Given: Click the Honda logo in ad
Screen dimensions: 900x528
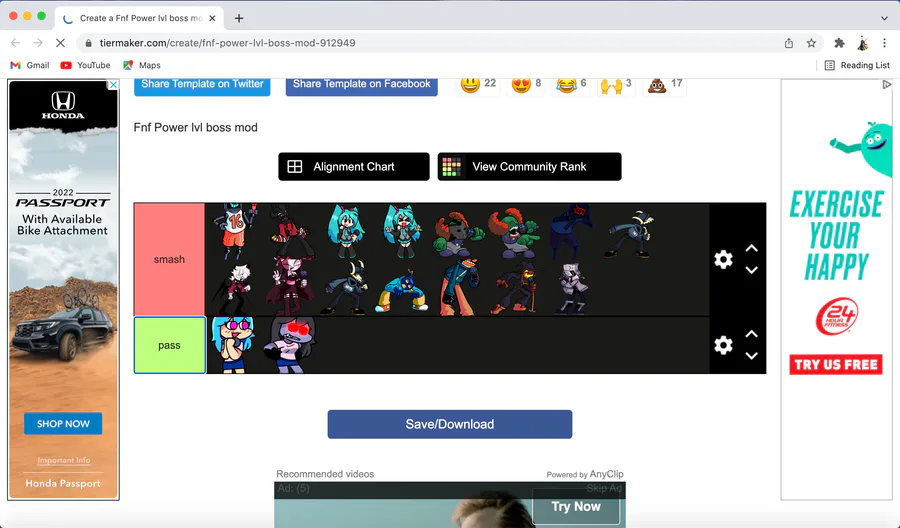Looking at the screenshot, I should (x=63, y=105).
